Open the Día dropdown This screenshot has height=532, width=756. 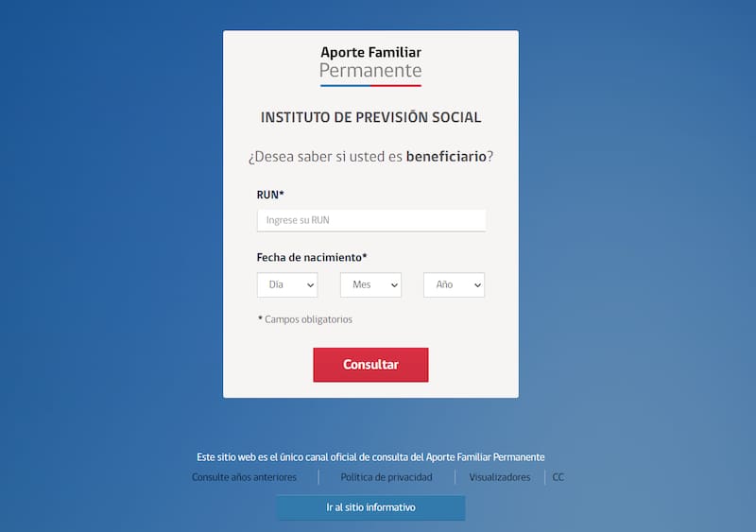[x=287, y=284]
